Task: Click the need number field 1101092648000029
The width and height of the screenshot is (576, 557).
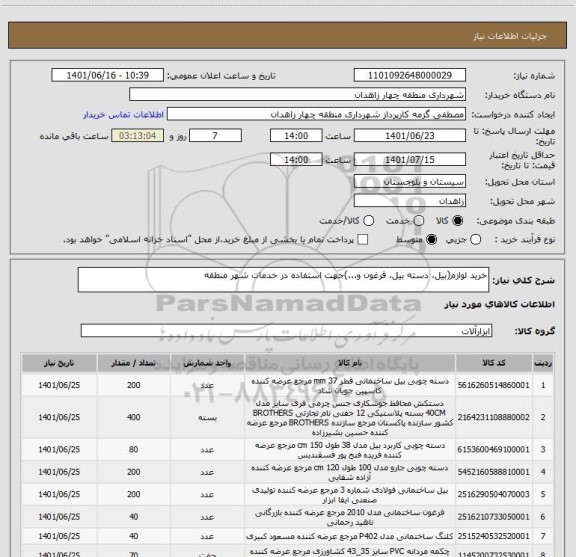Action: pyautogui.click(x=410, y=75)
